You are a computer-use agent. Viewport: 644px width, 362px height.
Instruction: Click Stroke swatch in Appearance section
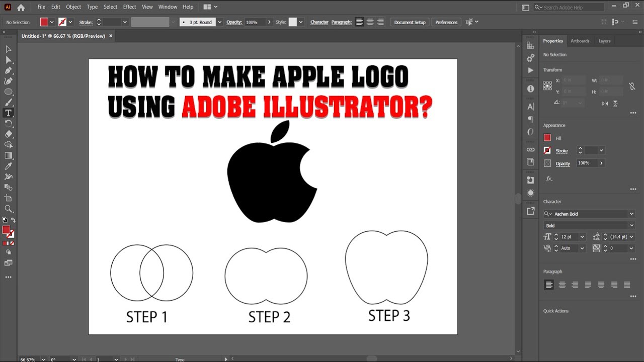pyautogui.click(x=547, y=150)
